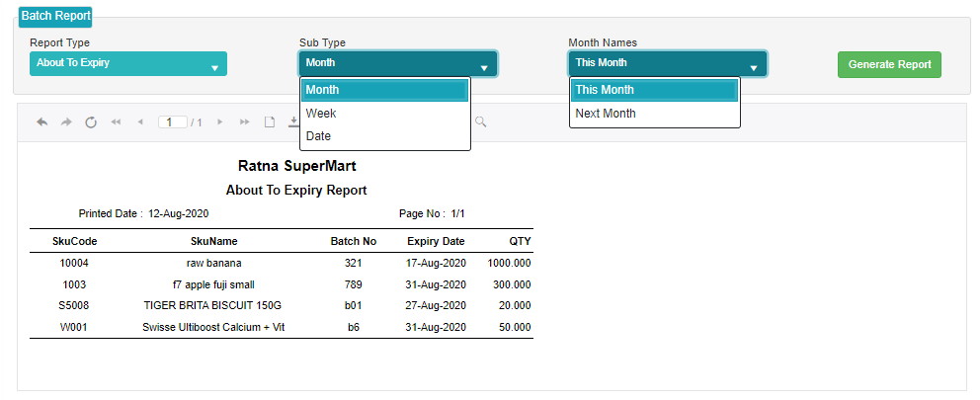The height and width of the screenshot is (400, 980).
Task: Go to the previous report page
Action: pyautogui.click(x=140, y=122)
